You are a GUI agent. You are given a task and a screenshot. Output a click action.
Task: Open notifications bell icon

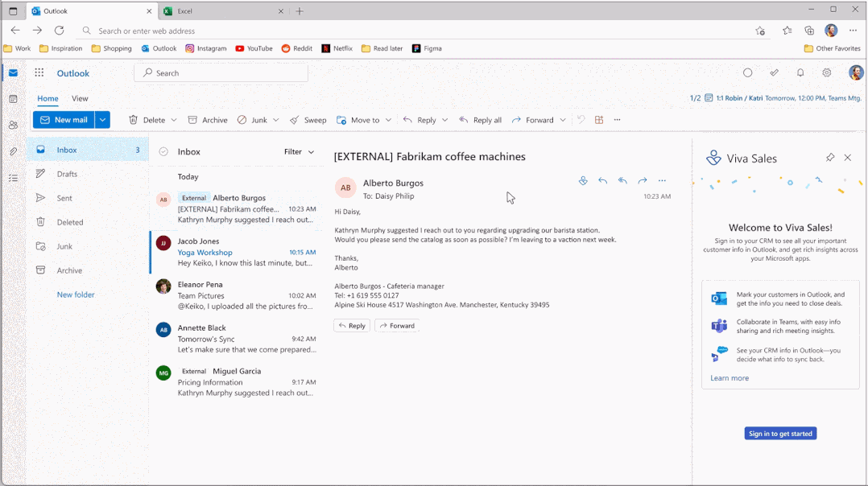[x=800, y=72]
